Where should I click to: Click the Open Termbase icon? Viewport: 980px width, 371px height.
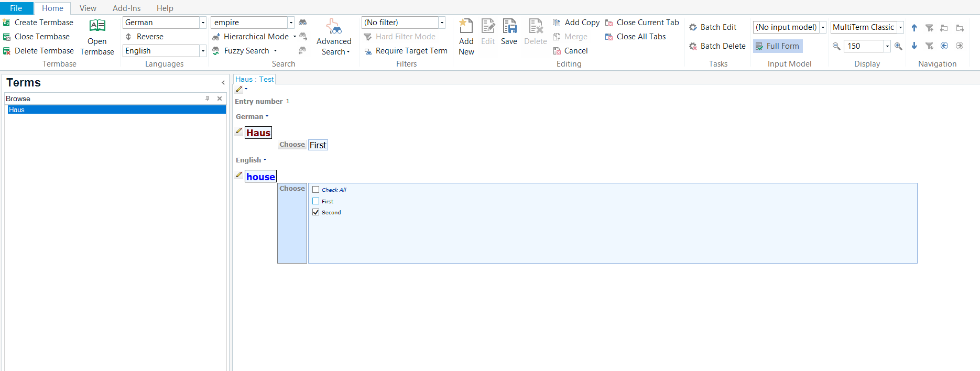point(97,26)
